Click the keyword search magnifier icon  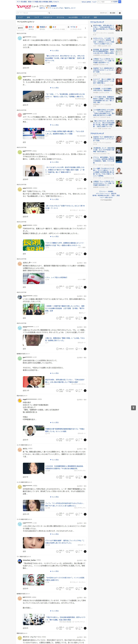[49, 13]
